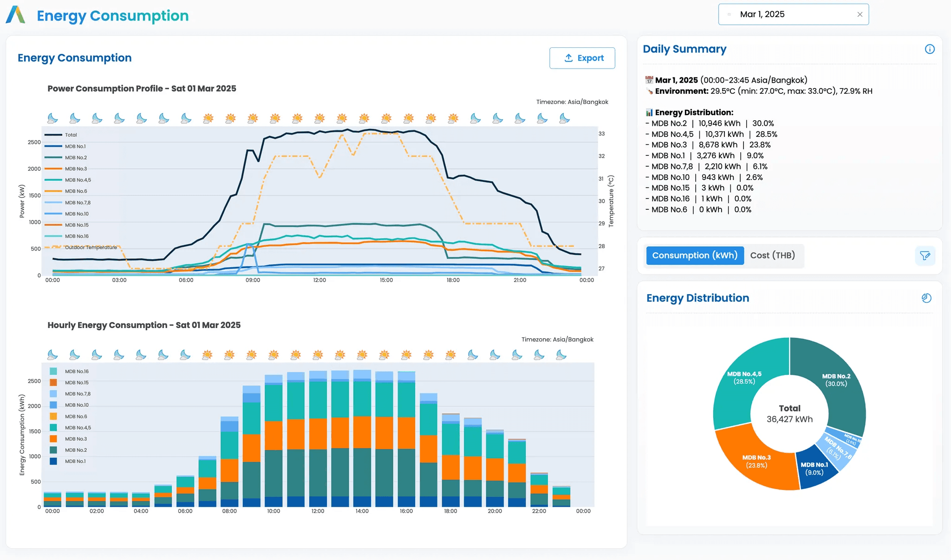Viewport: 951px width, 560px height.
Task: Click 'MDB No.10 | 943 kWh' summary line
Action: point(704,177)
